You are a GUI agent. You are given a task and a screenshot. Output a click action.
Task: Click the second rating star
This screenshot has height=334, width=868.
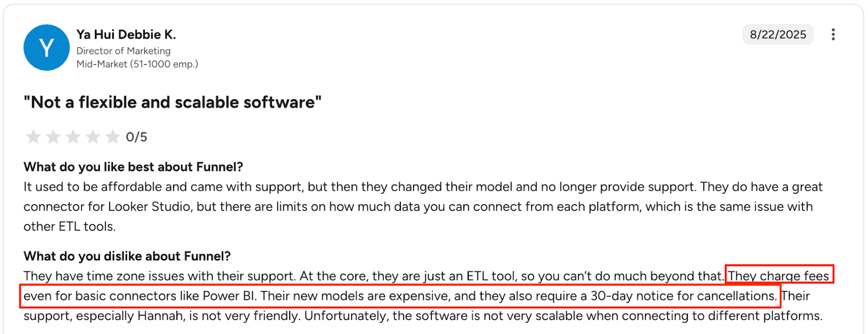pyautogui.click(x=53, y=137)
